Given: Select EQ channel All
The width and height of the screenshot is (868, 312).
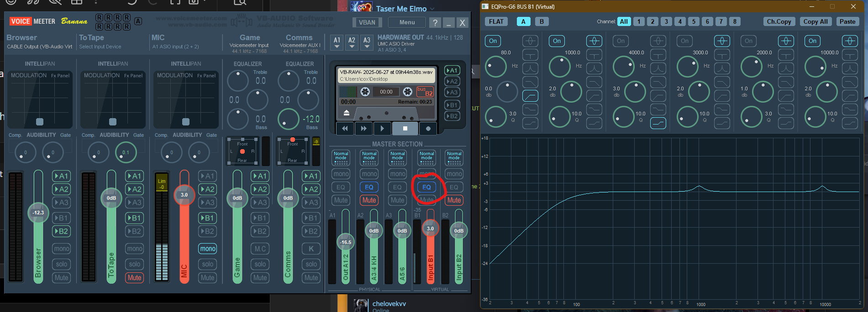Looking at the screenshot, I should coord(624,21).
